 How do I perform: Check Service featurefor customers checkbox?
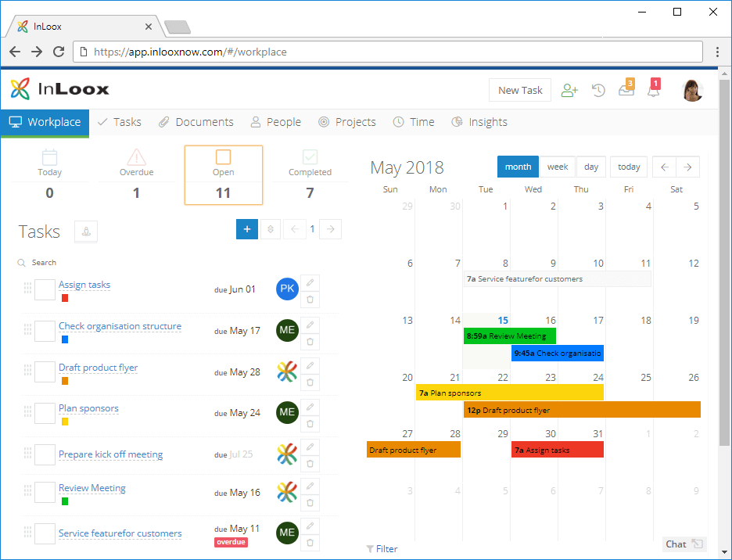point(45,533)
